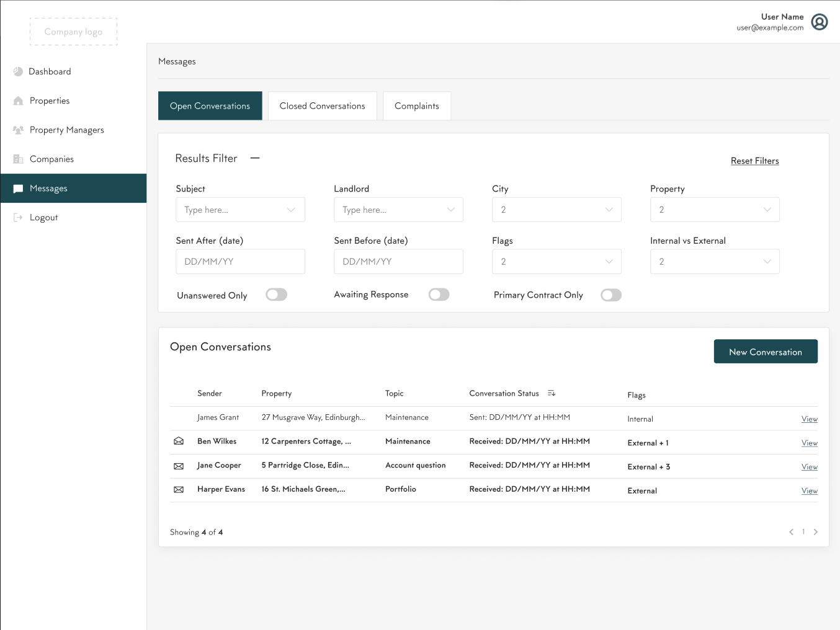Click the Account question topic cell
The image size is (840, 630).
[x=415, y=466]
